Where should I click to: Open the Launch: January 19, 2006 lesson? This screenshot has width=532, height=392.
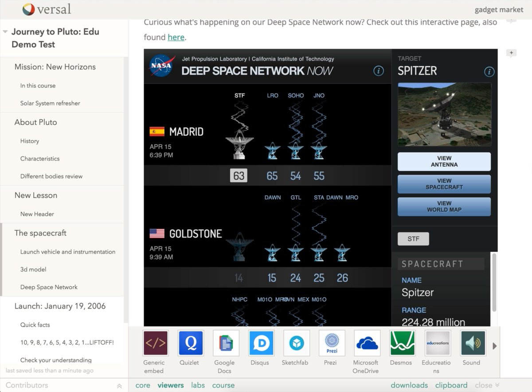60,306
